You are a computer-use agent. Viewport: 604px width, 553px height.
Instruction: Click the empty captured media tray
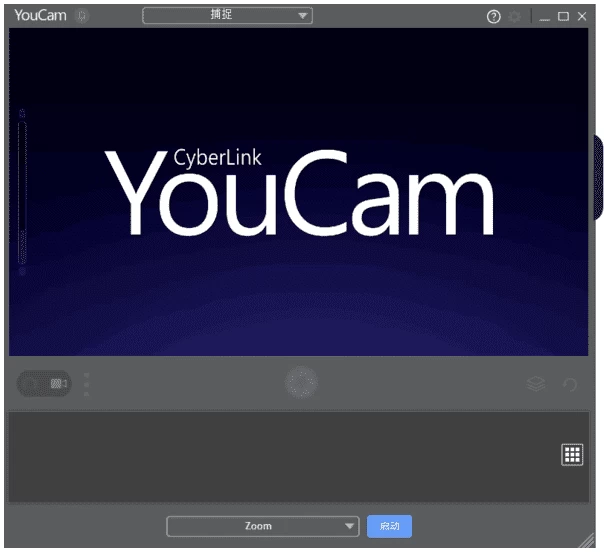pyautogui.click(x=280, y=456)
